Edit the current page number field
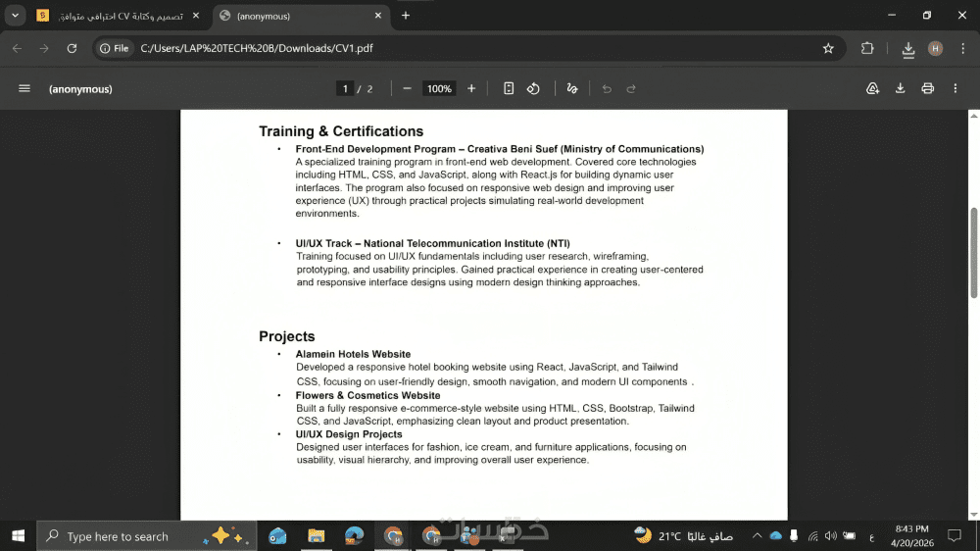 [x=344, y=89]
